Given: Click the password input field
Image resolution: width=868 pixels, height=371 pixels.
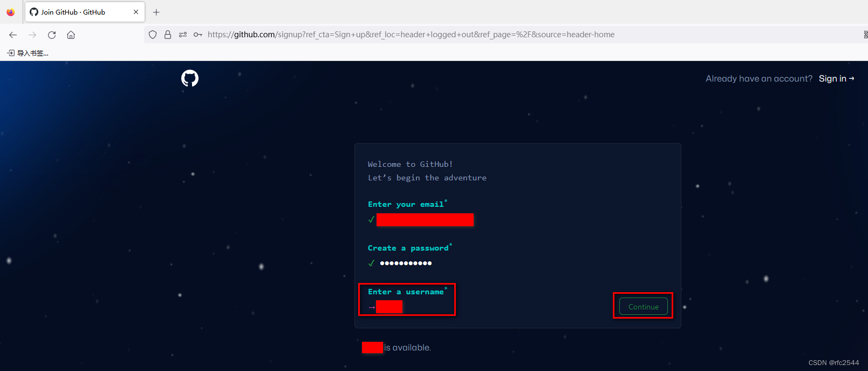Looking at the screenshot, I should (406, 263).
